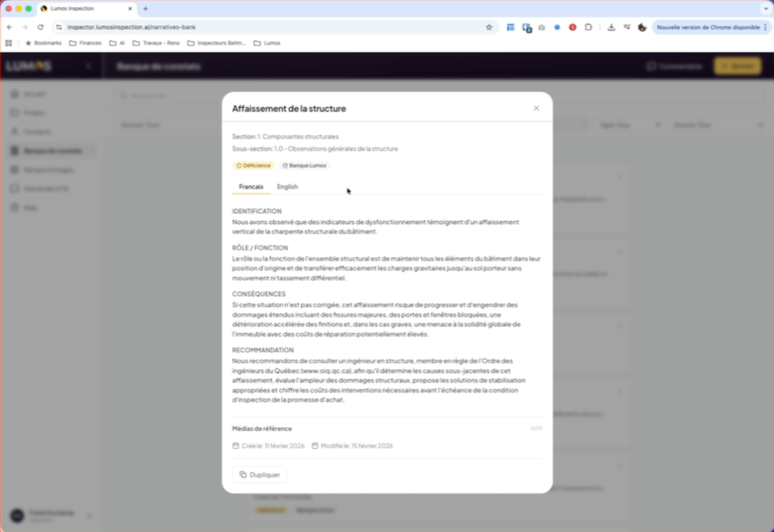
Task: Open the AI bookmark folder
Action: pyautogui.click(x=117, y=43)
